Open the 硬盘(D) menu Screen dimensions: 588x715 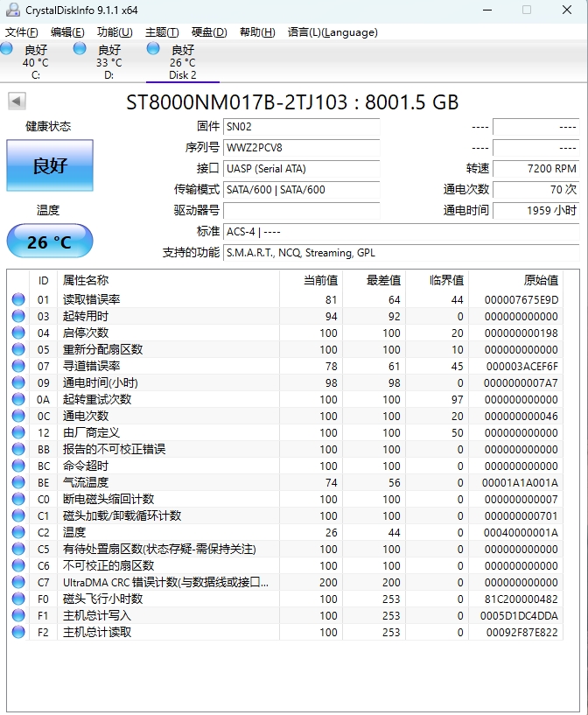209,32
